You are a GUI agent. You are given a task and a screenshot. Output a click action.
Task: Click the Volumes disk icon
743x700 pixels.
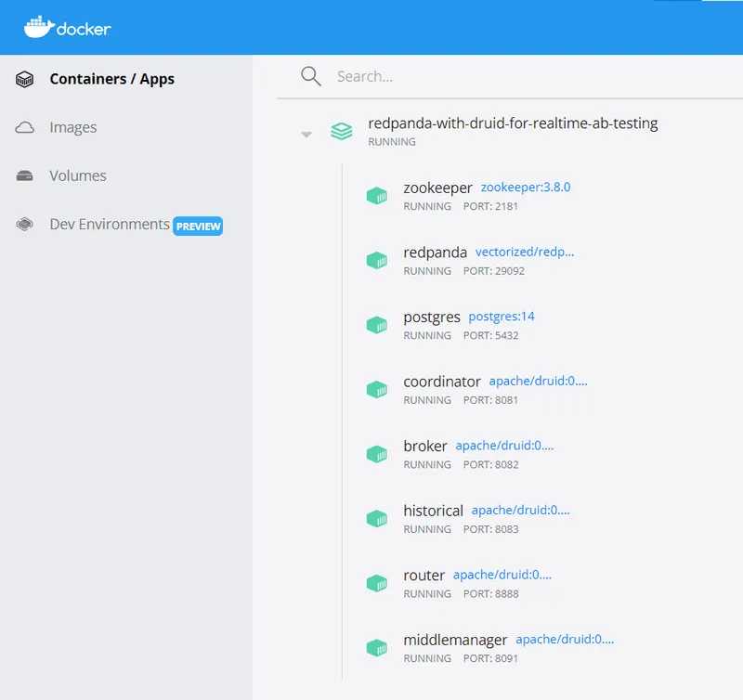pos(23,175)
